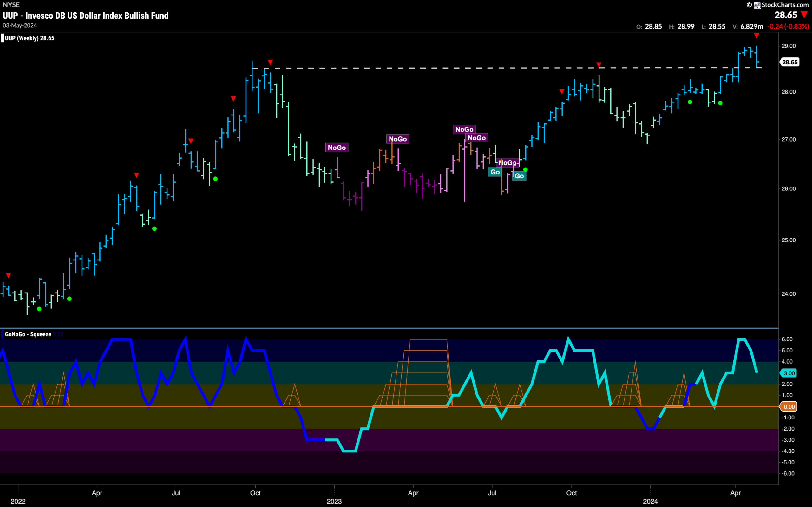Click the Oct 2022 tick on time axis

pyautogui.click(x=255, y=493)
